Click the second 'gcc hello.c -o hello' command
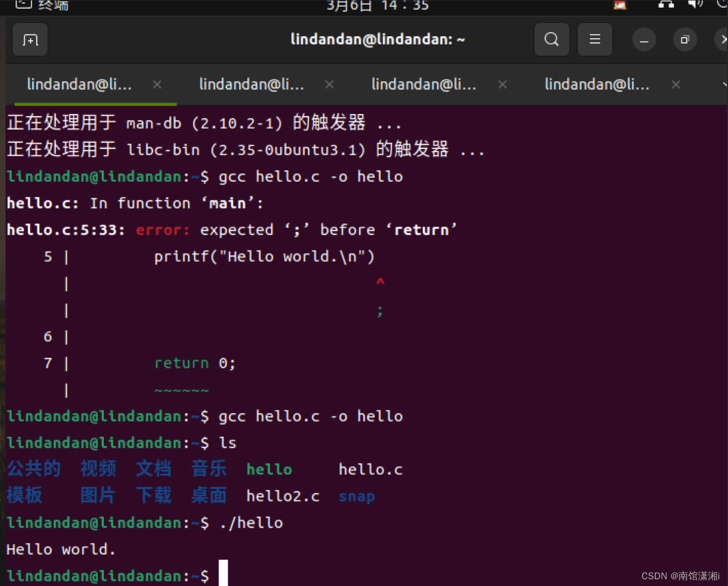 click(311, 416)
